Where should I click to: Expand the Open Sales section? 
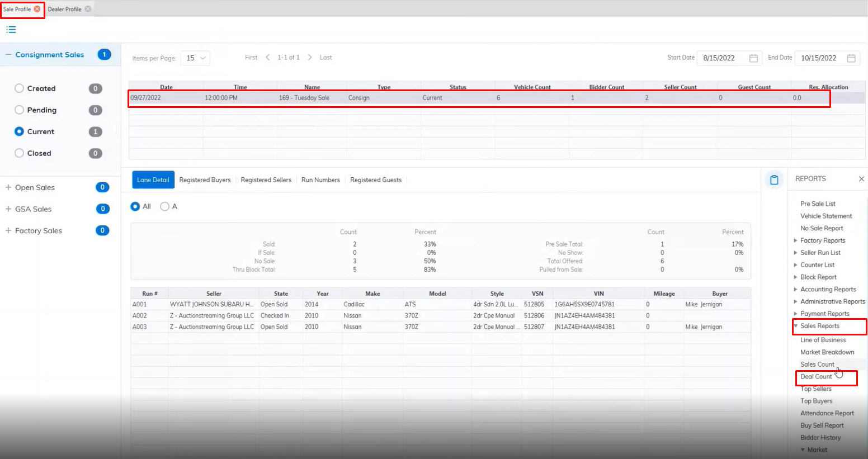pyautogui.click(x=8, y=188)
